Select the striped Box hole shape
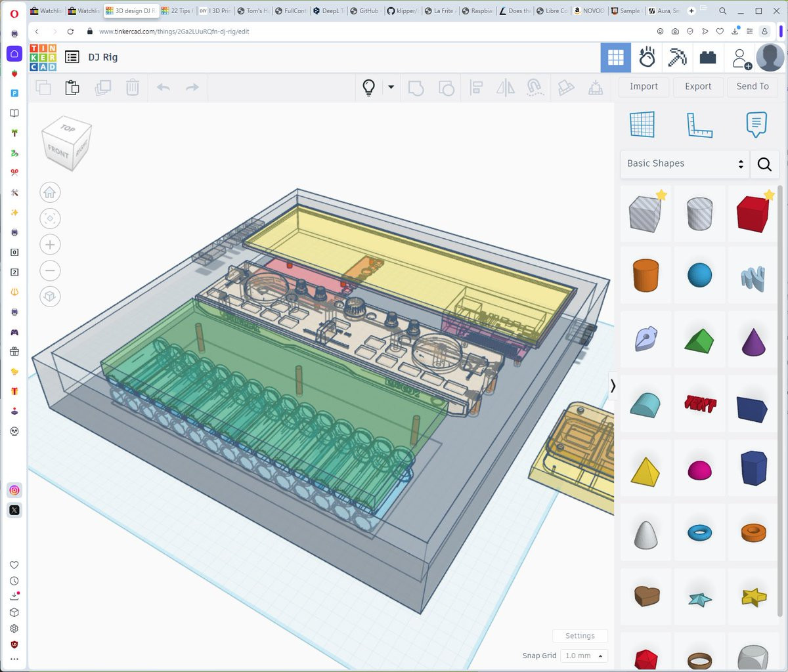The image size is (788, 672). (x=646, y=214)
